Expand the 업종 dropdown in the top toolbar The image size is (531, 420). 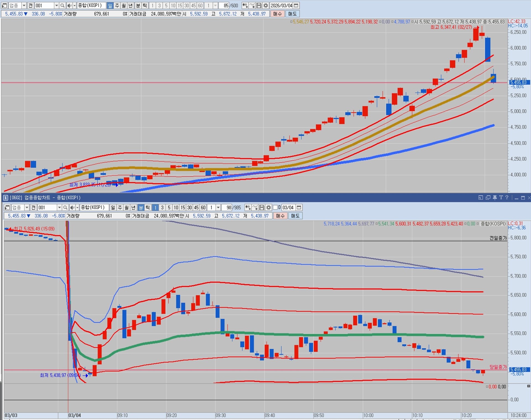point(24,6)
